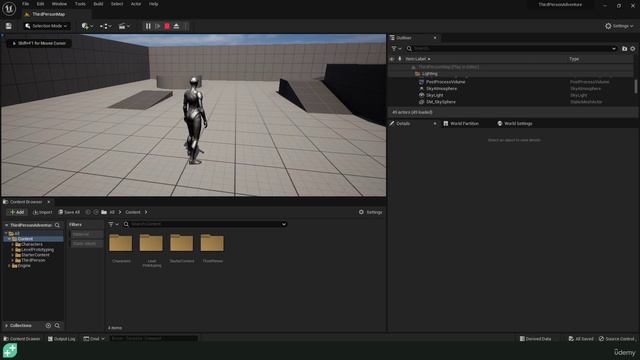Viewport: 640px width, 360px height.
Task: Open the Selection Mode dropdown
Action: 46,26
